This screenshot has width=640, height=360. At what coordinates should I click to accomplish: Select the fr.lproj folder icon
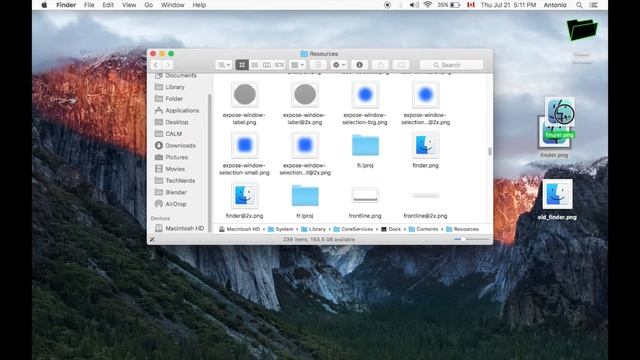tap(305, 196)
